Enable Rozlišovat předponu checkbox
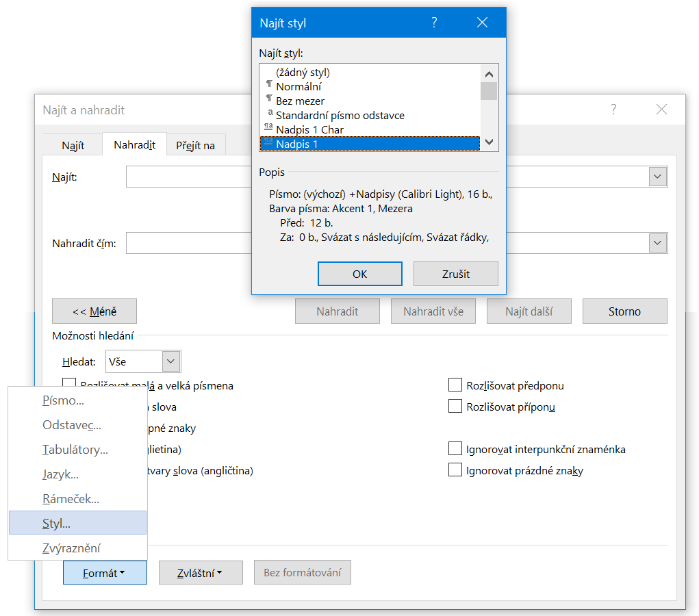This screenshot has height=616, width=699. (x=455, y=385)
